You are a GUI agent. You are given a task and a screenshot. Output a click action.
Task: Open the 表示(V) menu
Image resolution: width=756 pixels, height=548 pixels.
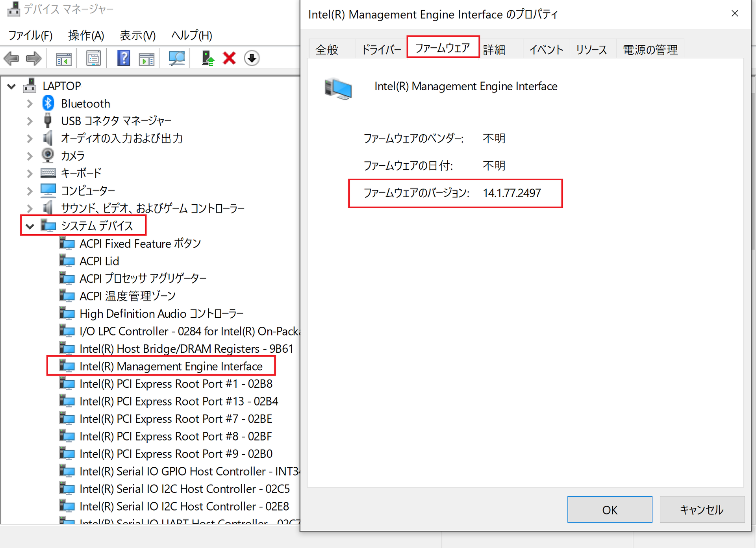coord(137,35)
